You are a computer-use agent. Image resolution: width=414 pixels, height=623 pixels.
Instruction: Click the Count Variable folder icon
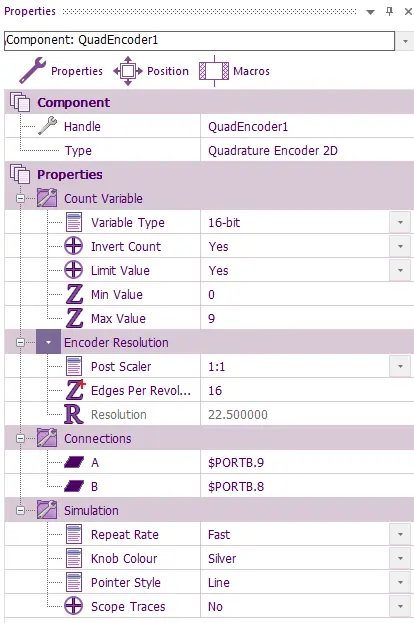click(x=47, y=198)
